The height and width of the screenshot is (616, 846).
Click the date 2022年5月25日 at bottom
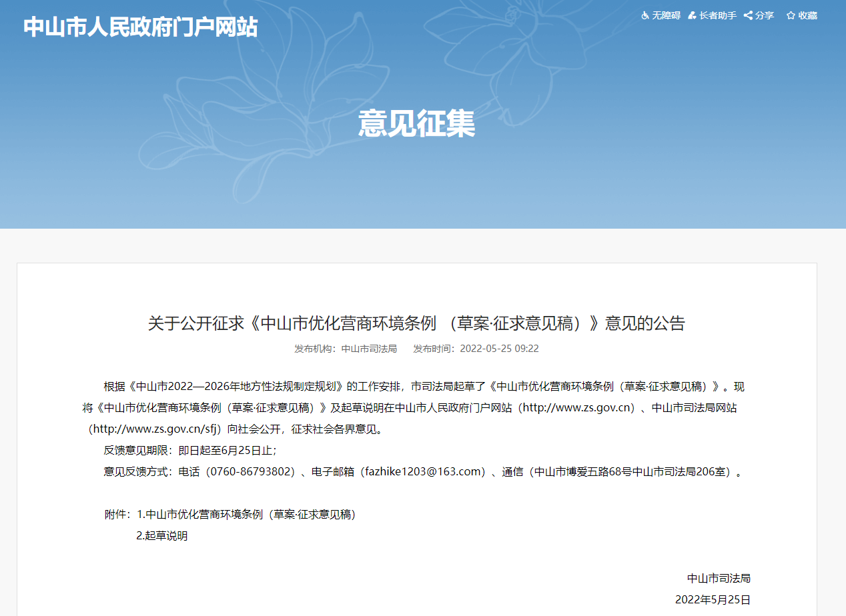pos(713,600)
